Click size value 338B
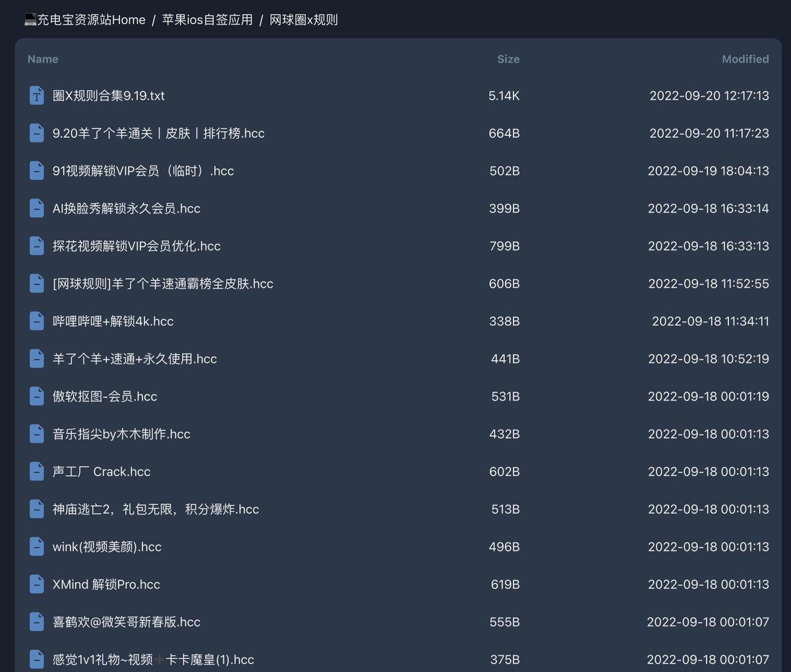Viewport: 791px width, 672px height. (504, 321)
